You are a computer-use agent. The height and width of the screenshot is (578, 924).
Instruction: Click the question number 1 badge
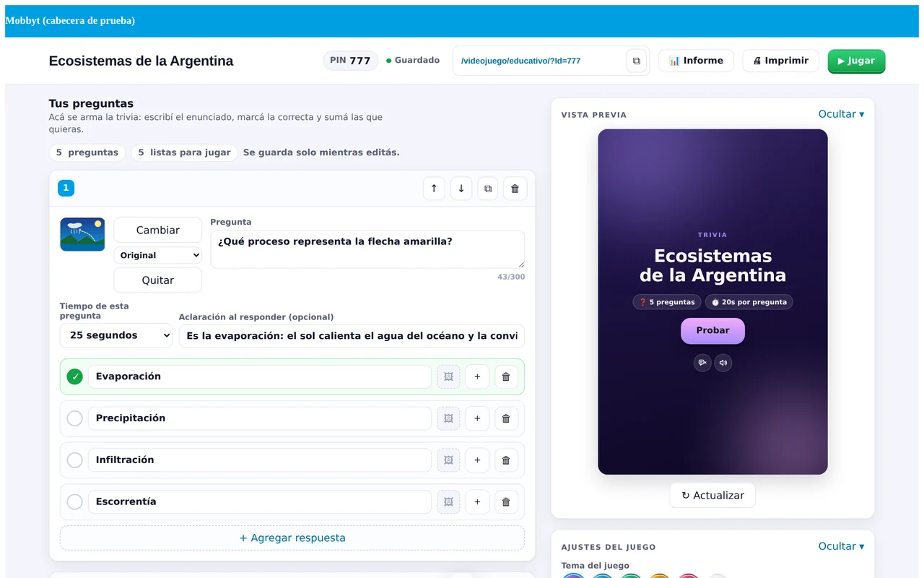point(66,188)
